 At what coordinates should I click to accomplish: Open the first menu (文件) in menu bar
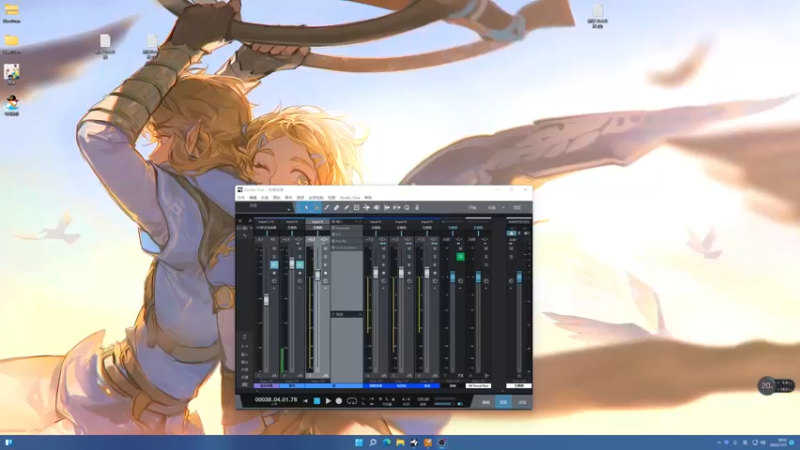(x=241, y=197)
